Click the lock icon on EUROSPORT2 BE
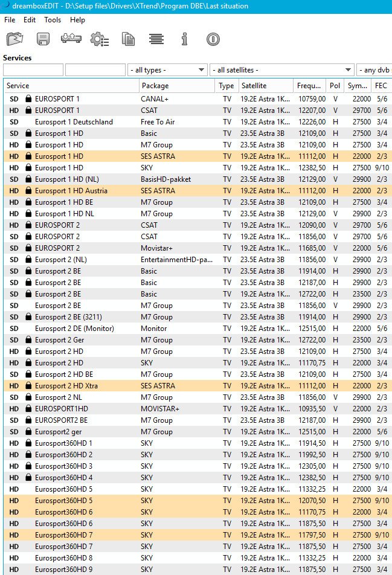 (28, 420)
